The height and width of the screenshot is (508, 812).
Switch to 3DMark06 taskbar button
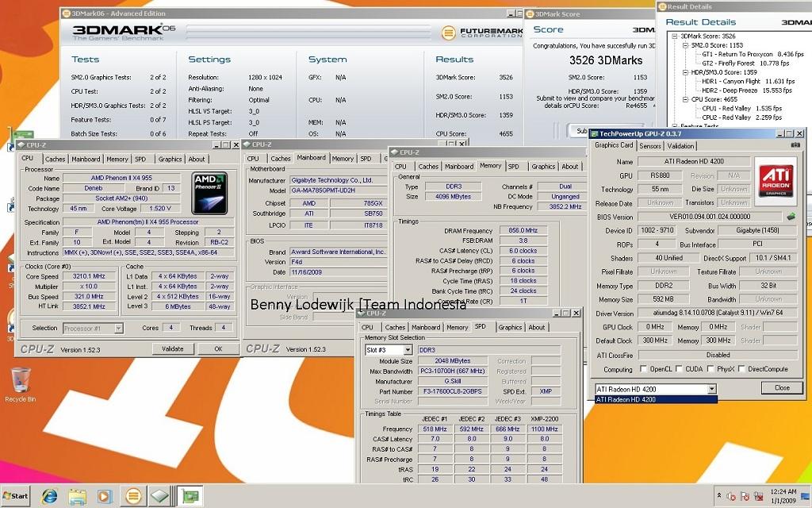coord(133,496)
